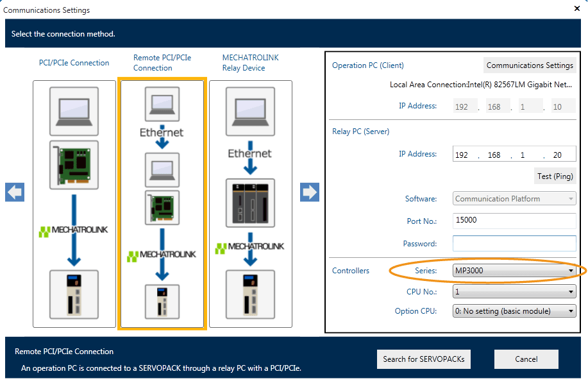
Task: Click Search for SERVOPACKs button
Action: [424, 359]
